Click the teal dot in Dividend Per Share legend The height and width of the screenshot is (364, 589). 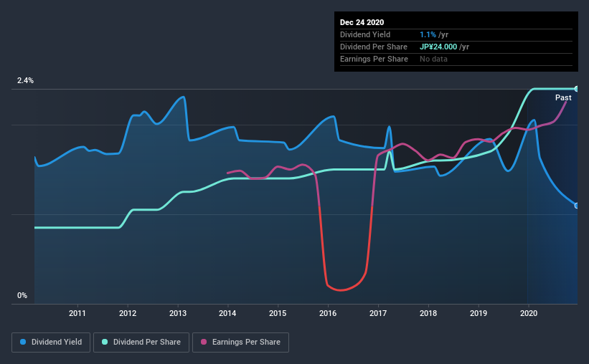(x=105, y=342)
